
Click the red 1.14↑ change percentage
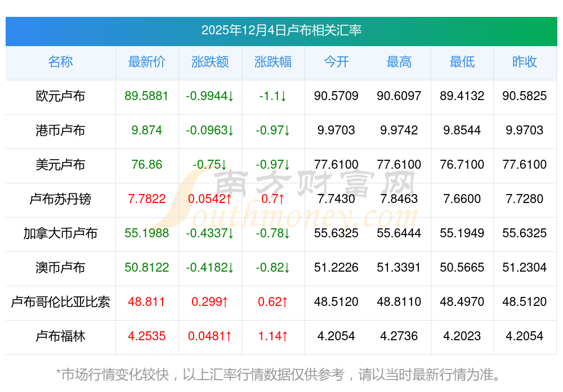(273, 336)
